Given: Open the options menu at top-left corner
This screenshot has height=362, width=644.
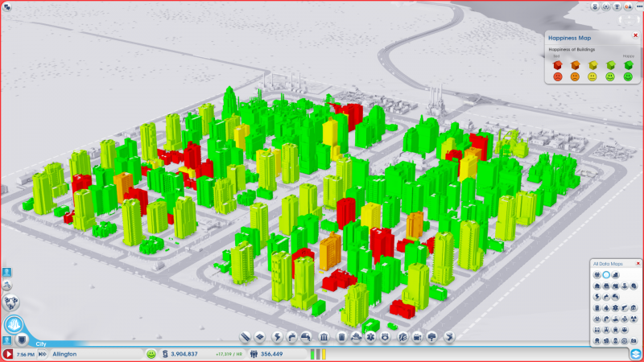Looking at the screenshot, I should point(7,6).
